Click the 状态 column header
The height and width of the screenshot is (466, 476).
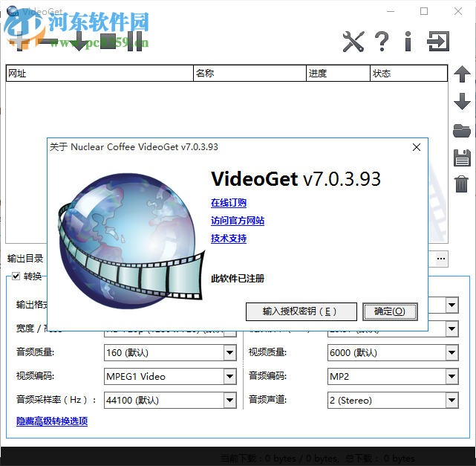409,74
